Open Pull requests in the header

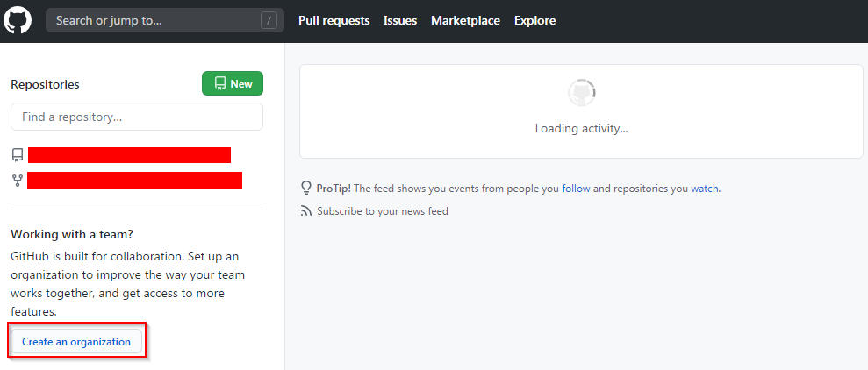point(334,20)
